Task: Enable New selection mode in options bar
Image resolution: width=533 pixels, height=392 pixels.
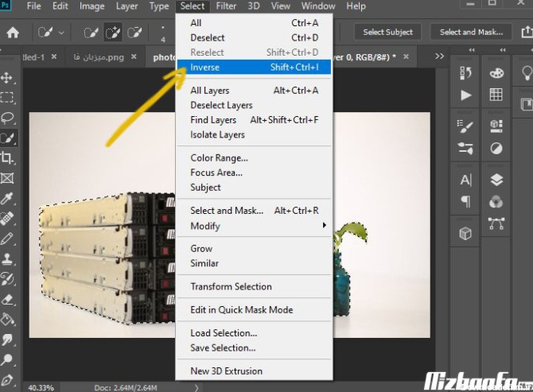Action: click(91, 33)
